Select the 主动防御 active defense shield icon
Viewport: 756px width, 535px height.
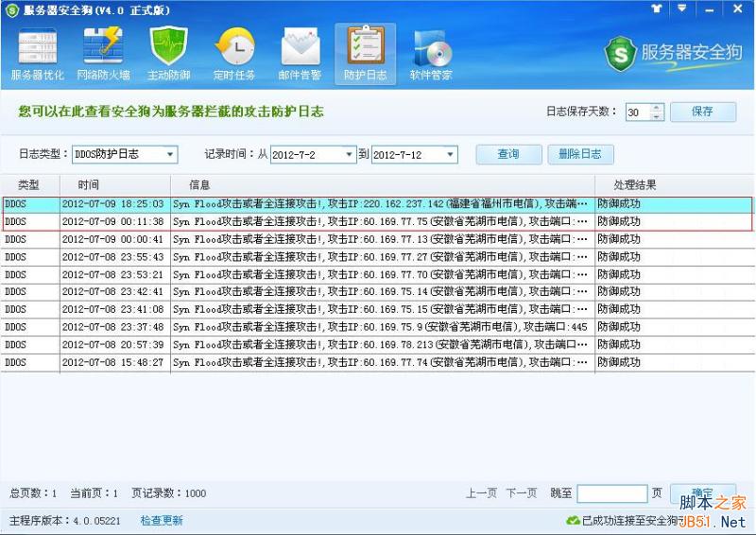click(x=169, y=53)
